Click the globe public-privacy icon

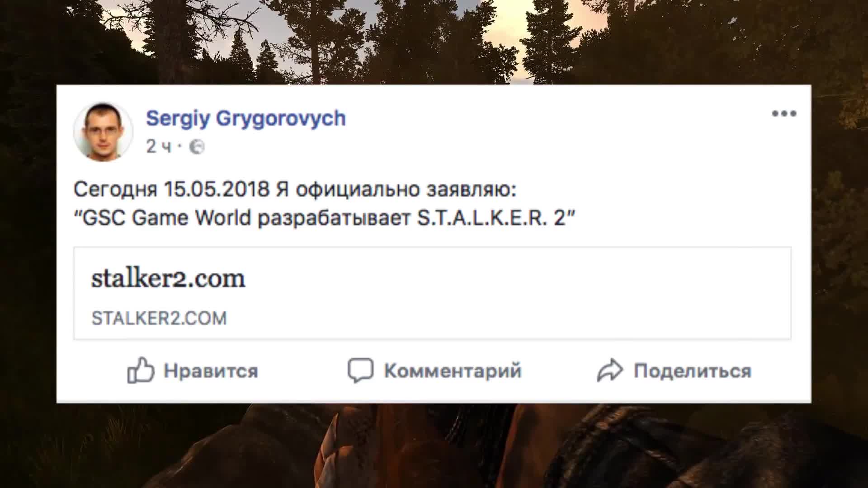pos(197,147)
